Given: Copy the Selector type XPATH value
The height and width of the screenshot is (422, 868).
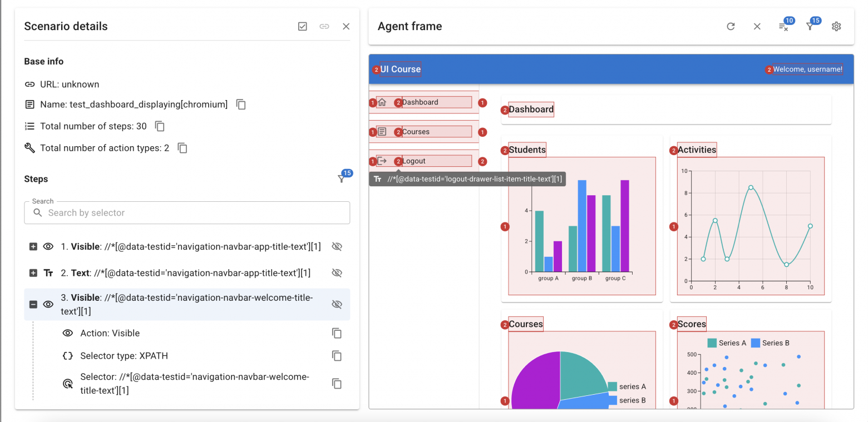Looking at the screenshot, I should (x=337, y=356).
